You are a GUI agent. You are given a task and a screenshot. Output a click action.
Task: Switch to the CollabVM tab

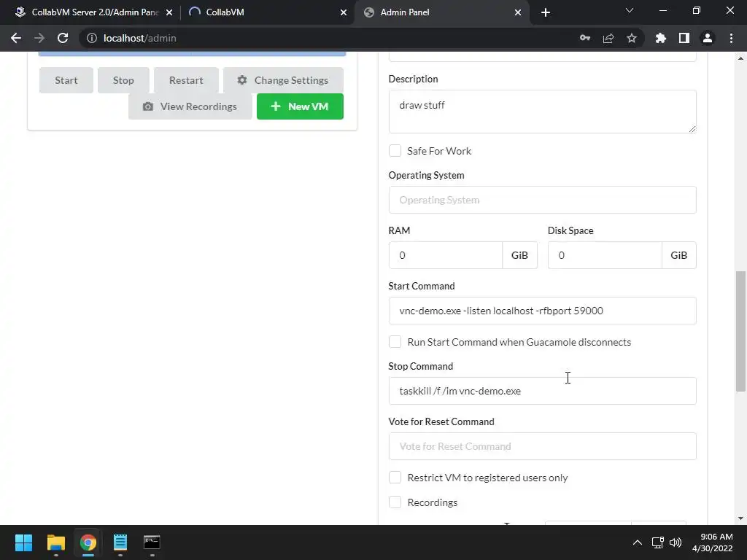(x=267, y=12)
